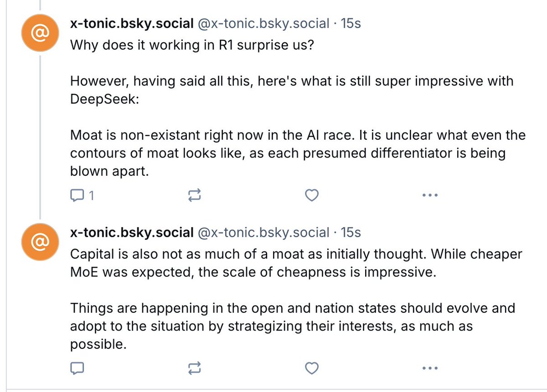
Task: Like the post about nation states strategizing
Action: (311, 367)
